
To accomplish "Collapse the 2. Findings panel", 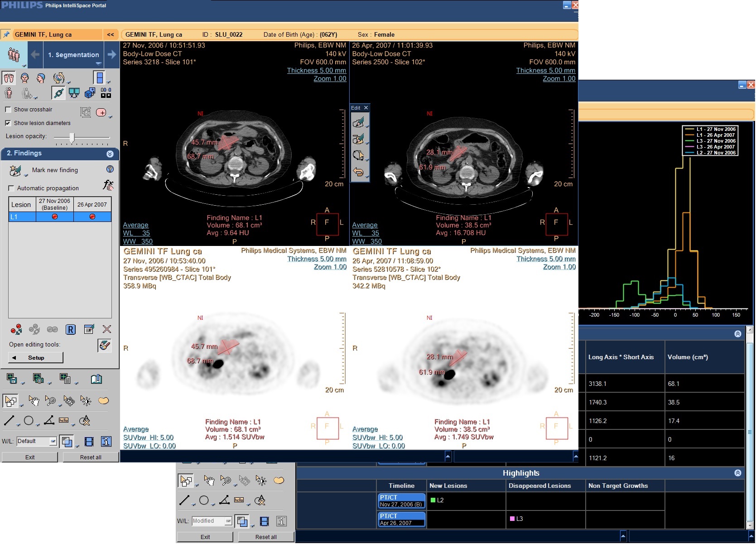I will (x=110, y=154).
